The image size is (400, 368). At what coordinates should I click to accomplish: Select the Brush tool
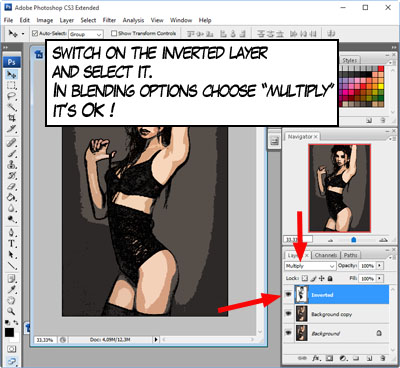pyautogui.click(x=12, y=154)
